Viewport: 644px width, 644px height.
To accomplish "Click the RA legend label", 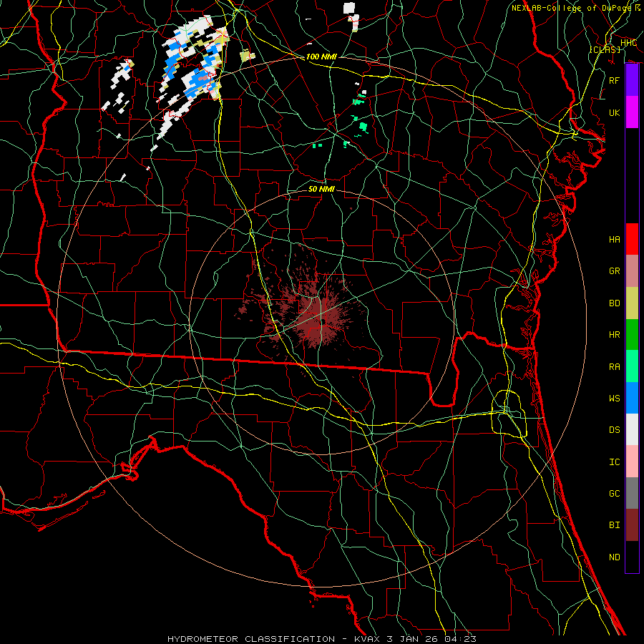I will 614,367.
